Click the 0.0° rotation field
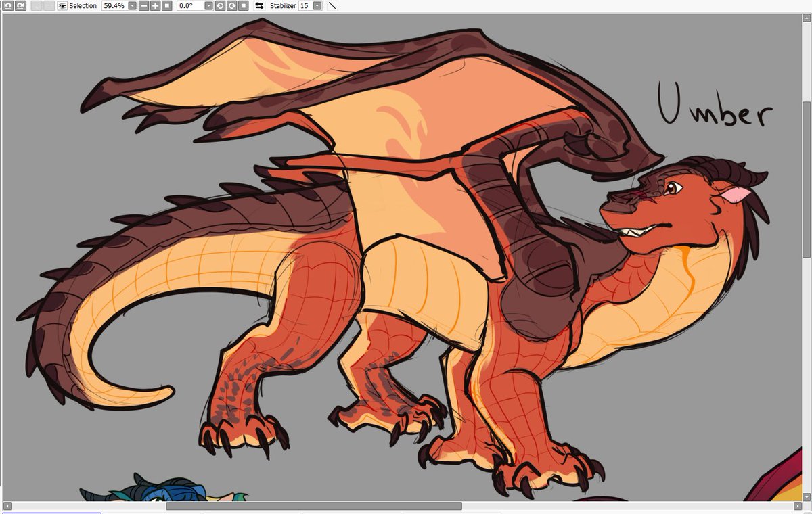This screenshot has height=514, width=812. tap(189, 5)
